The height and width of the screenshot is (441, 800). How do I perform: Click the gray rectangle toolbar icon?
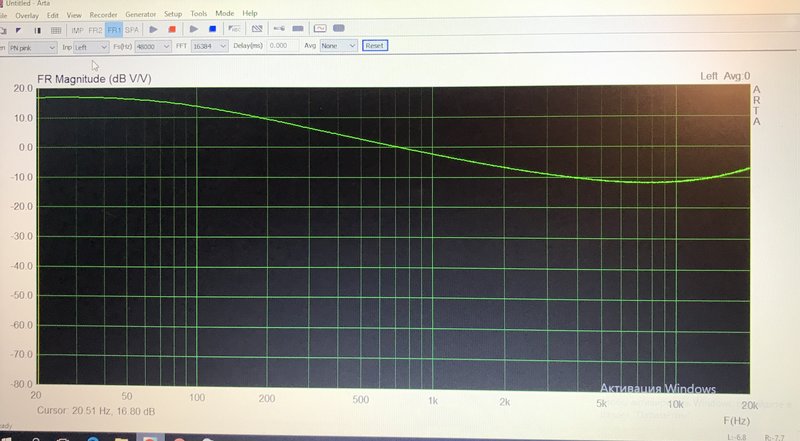pyautogui.click(x=298, y=29)
